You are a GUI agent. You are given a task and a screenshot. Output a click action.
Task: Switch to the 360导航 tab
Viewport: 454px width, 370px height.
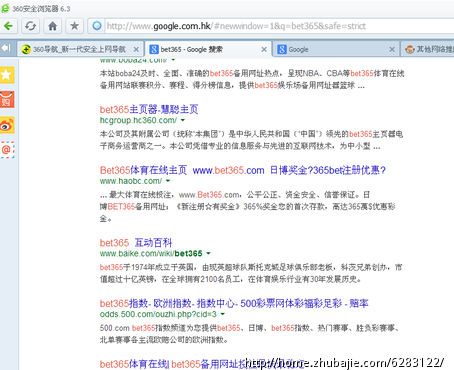pyautogui.click(x=80, y=49)
